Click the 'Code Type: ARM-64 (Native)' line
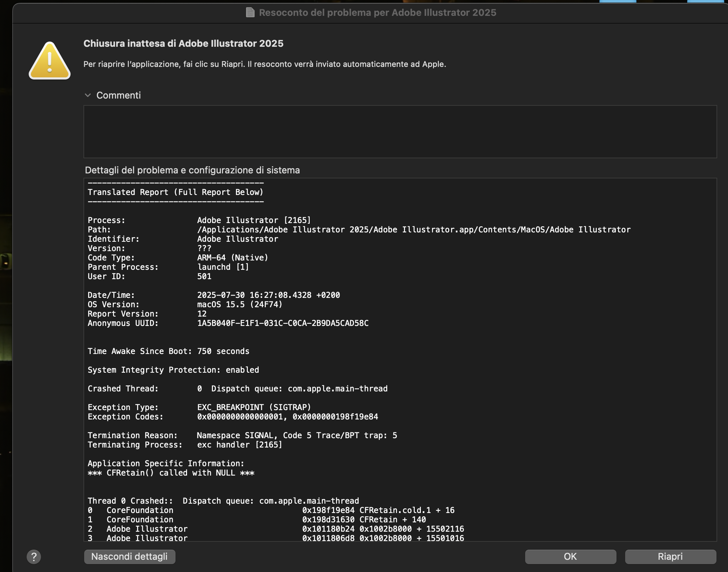The height and width of the screenshot is (572, 728). [x=178, y=258]
